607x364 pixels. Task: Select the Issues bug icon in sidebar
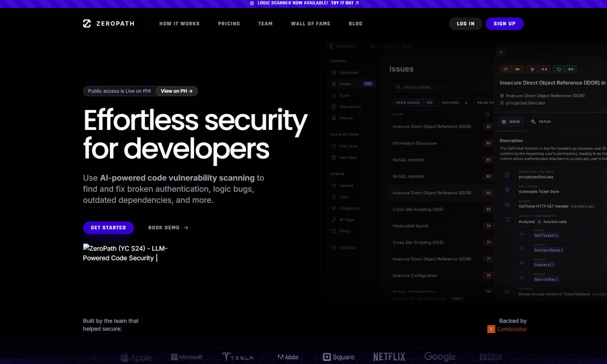(x=334, y=84)
